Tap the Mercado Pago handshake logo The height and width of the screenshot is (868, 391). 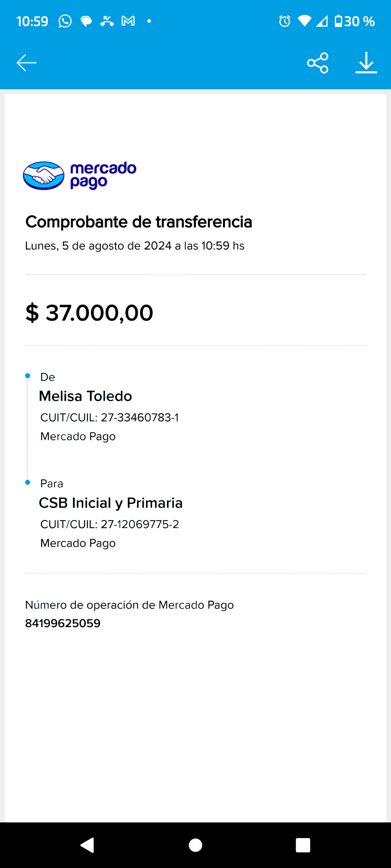pos(43,176)
